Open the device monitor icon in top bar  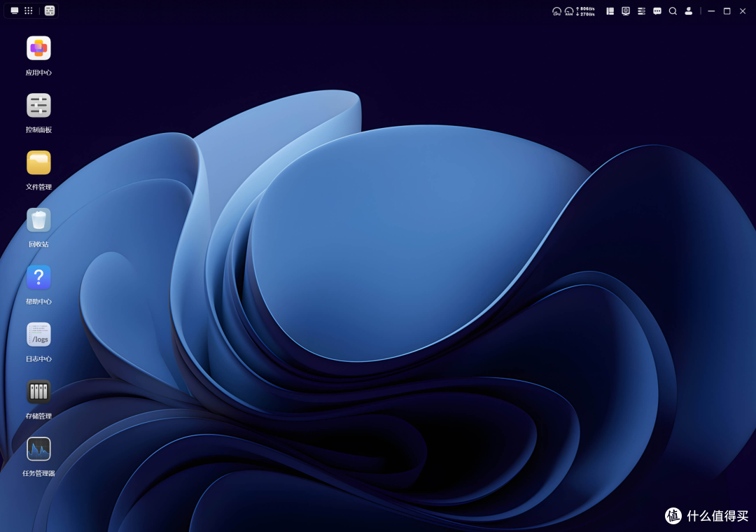click(626, 11)
